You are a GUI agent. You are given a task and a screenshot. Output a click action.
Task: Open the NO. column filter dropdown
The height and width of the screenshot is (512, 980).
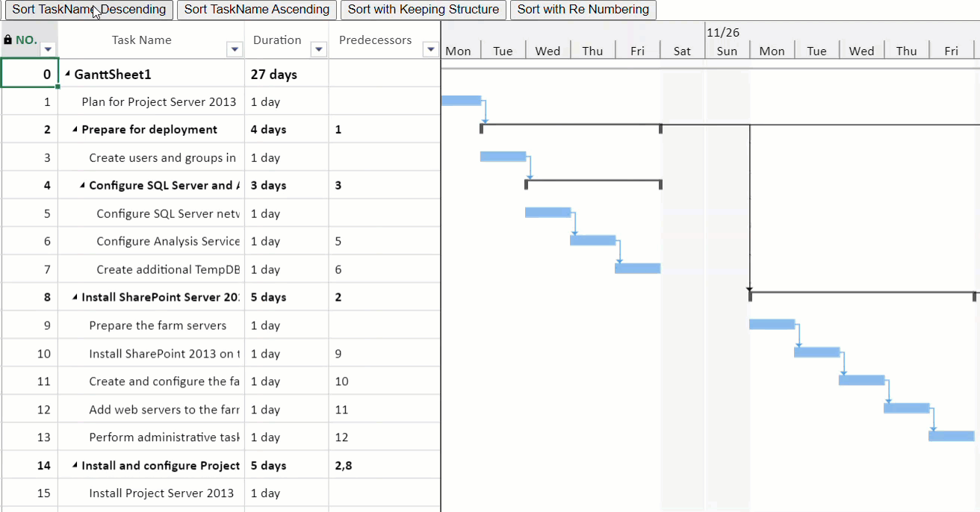(x=49, y=49)
